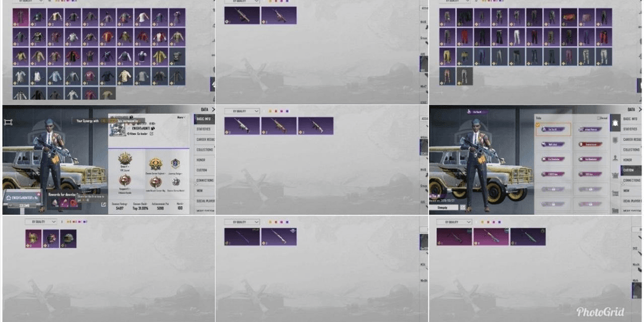This screenshot has width=644, height=322.
Task: Select the fourth icon in the Custom sub-sidebar
Action: (x=615, y=176)
